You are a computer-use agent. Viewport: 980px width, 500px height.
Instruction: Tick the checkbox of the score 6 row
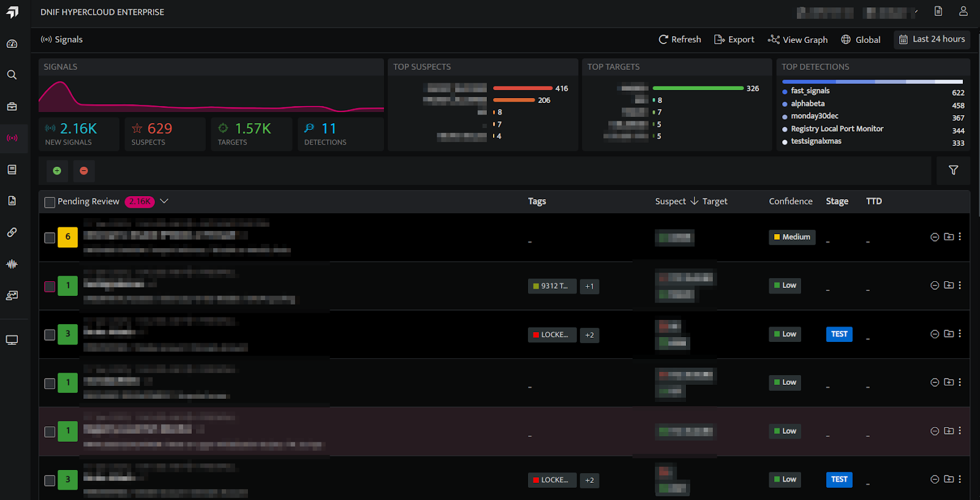pyautogui.click(x=50, y=238)
